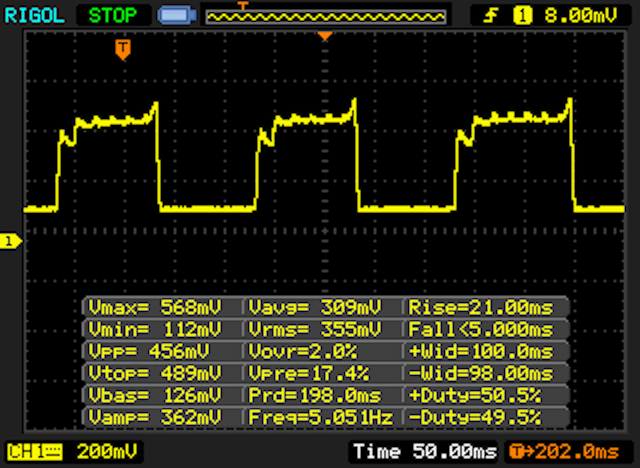Image resolution: width=640 pixels, height=468 pixels.
Task: Click the orange center triangle time marker
Action: 325,37
